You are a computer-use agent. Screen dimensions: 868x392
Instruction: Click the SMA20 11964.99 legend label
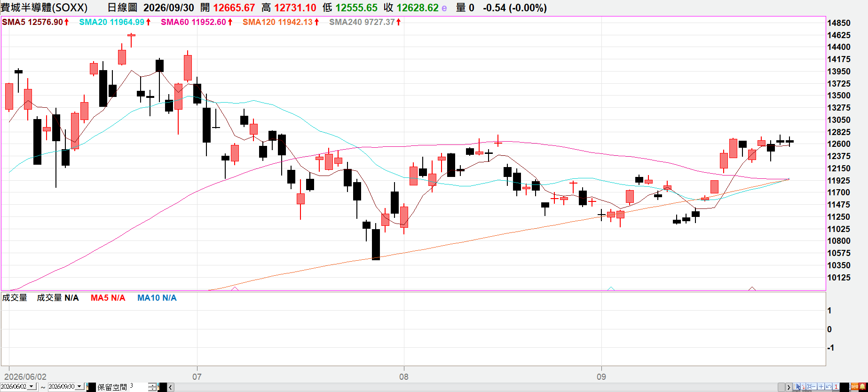click(x=112, y=22)
